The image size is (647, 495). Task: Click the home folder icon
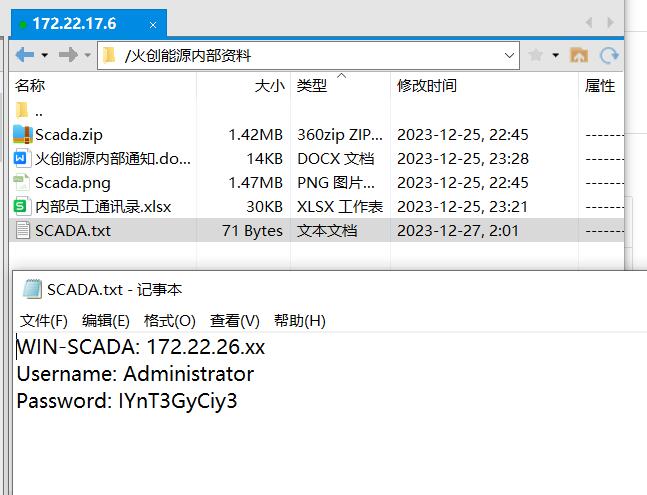578,55
